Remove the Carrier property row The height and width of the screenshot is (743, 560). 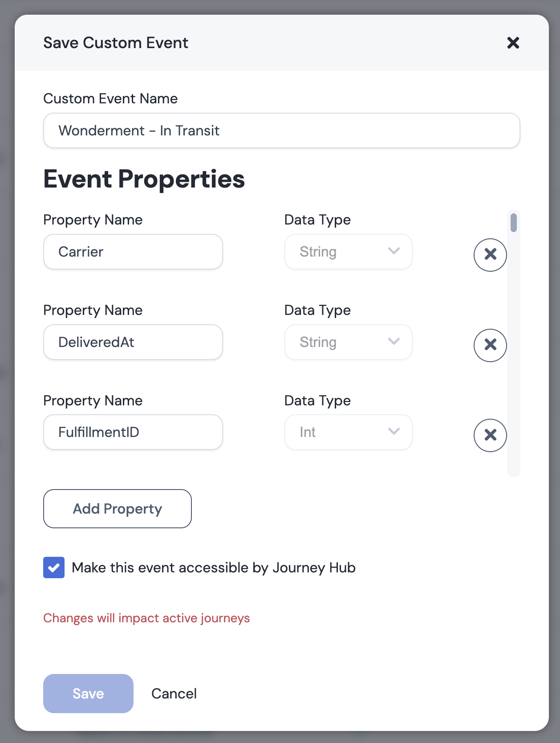490,255
